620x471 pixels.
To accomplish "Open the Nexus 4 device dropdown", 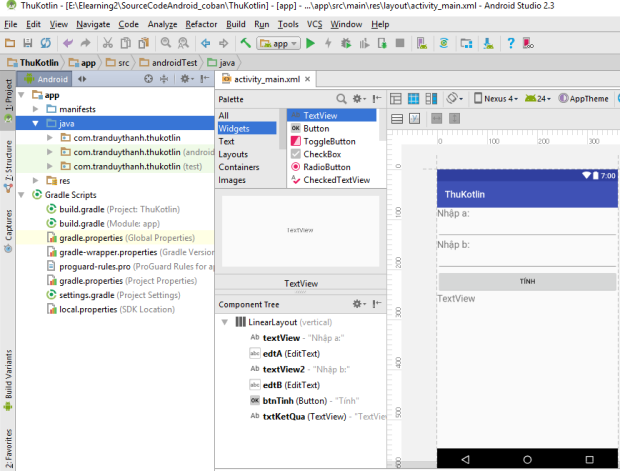I will point(496,98).
